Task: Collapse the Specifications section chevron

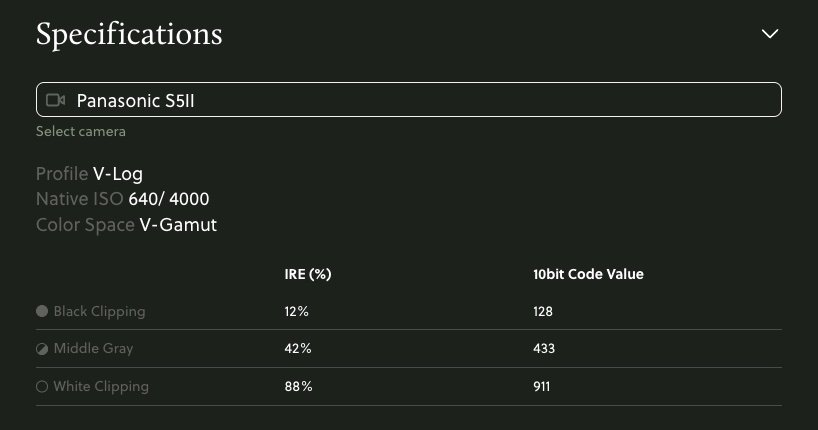Action: tap(770, 33)
